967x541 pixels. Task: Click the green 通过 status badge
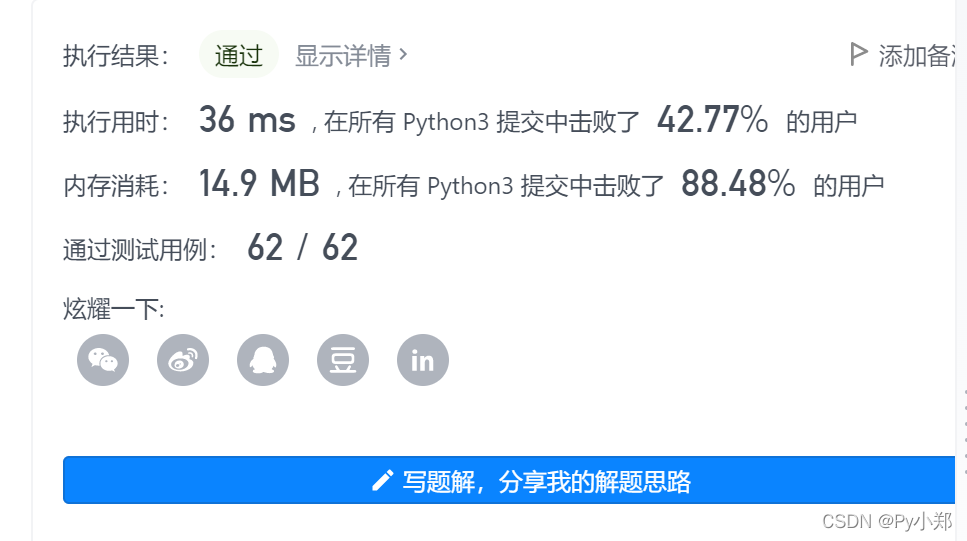click(x=239, y=55)
